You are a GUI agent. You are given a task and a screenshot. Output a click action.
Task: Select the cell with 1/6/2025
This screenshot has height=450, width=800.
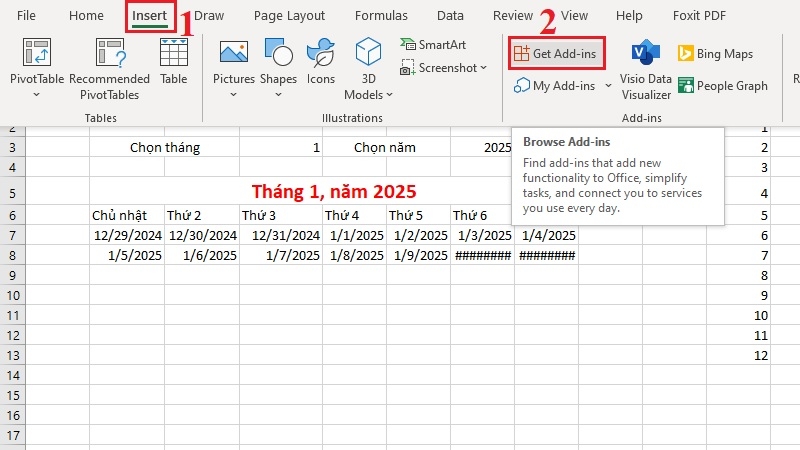click(202, 255)
